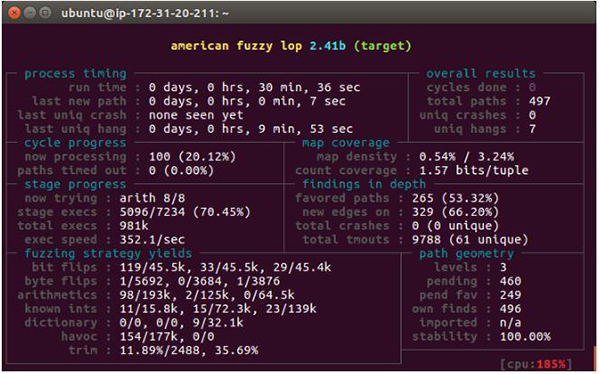This screenshot has width=600, height=374.
Task: Click version number 2.41b
Action: 328,46
